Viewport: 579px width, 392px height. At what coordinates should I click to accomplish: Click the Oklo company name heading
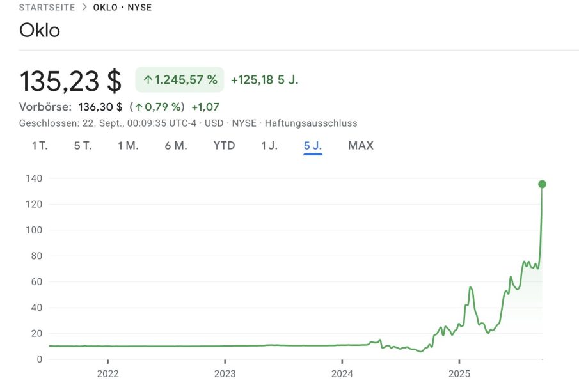click(x=40, y=30)
